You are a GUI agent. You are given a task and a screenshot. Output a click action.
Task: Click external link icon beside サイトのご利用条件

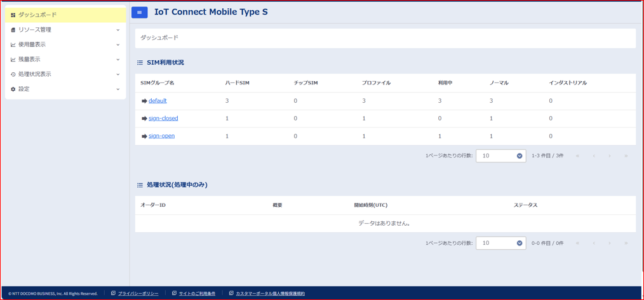175,293
